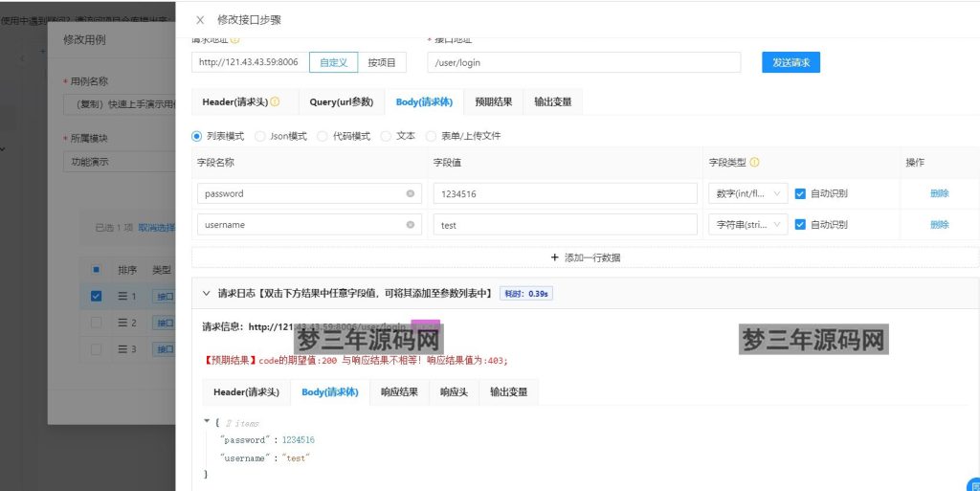Click the 1234516 field value input

tap(565, 193)
